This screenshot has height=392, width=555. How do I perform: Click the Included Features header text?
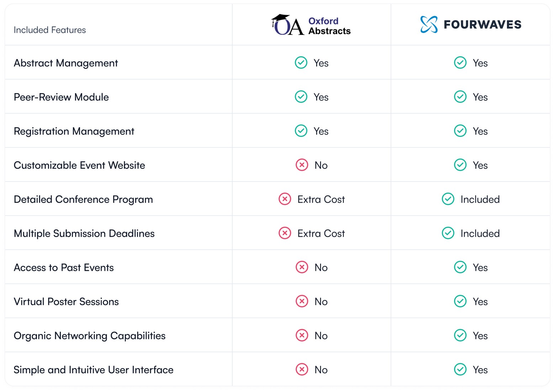50,30
